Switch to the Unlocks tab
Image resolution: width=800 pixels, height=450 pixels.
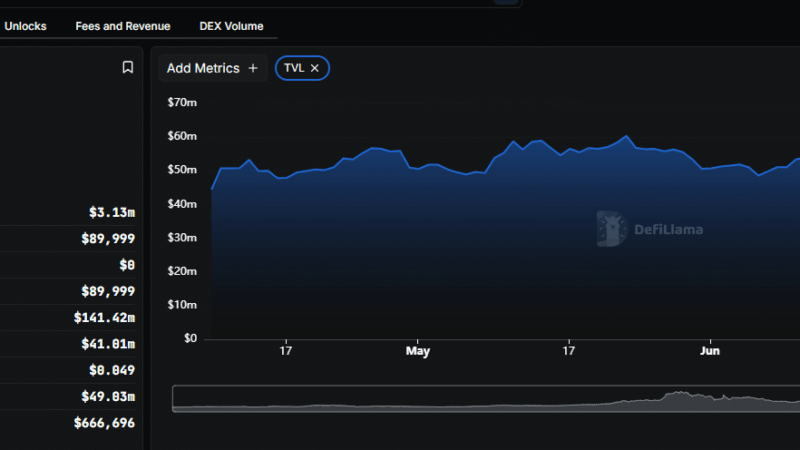click(x=25, y=26)
